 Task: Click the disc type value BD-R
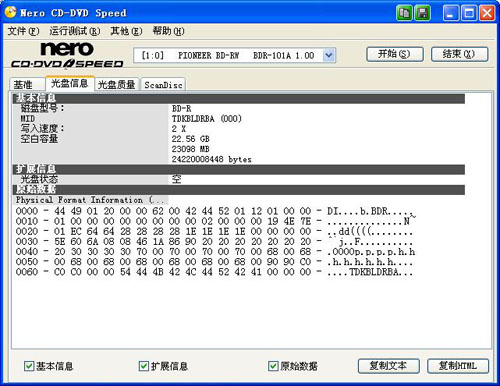click(x=182, y=109)
